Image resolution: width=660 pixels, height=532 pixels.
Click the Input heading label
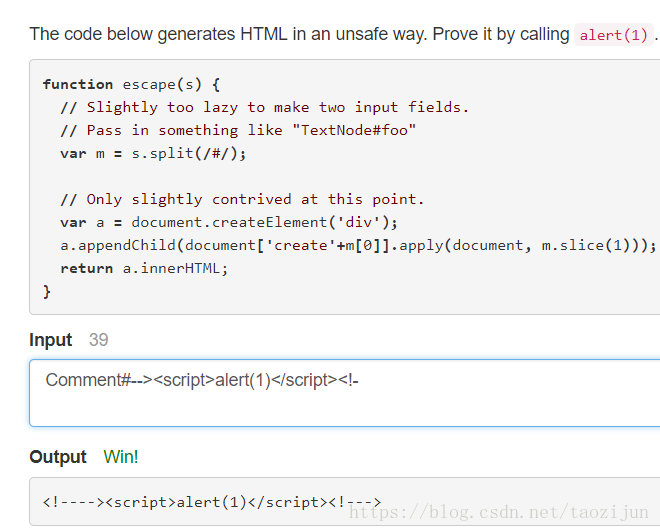coord(51,340)
